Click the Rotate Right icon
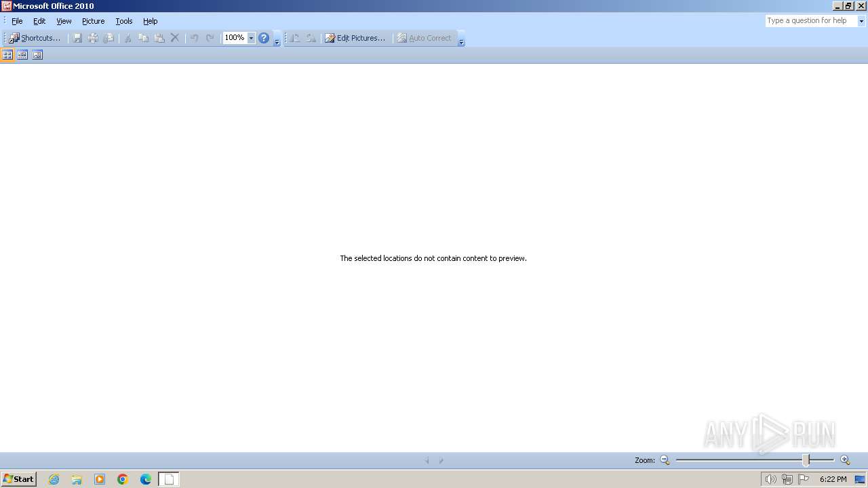868x488 pixels. 311,38
